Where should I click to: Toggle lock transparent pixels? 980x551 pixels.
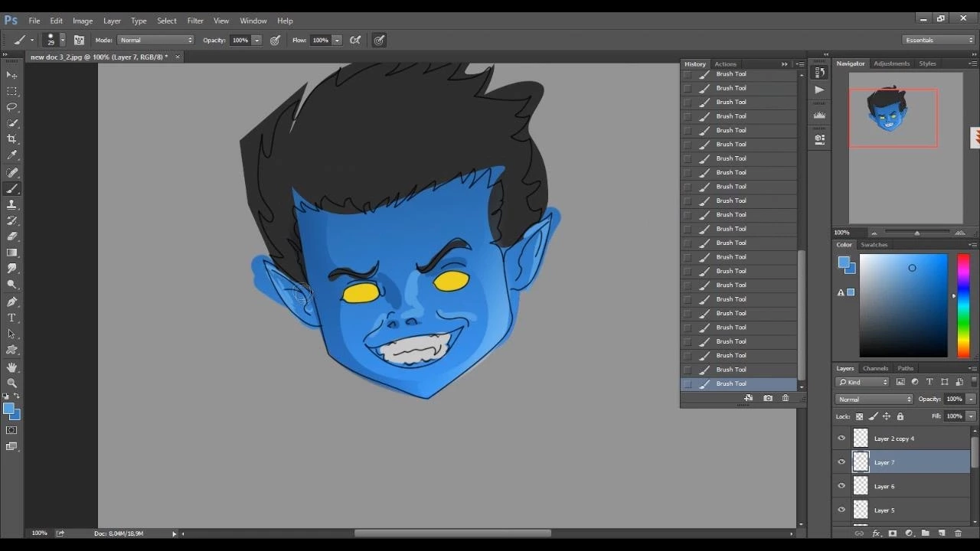(859, 416)
